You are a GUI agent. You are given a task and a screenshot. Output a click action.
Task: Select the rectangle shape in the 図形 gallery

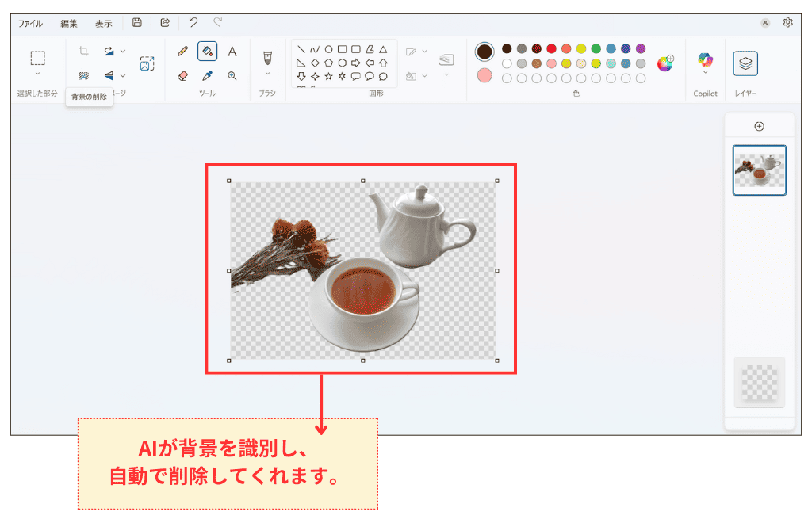[x=343, y=49]
